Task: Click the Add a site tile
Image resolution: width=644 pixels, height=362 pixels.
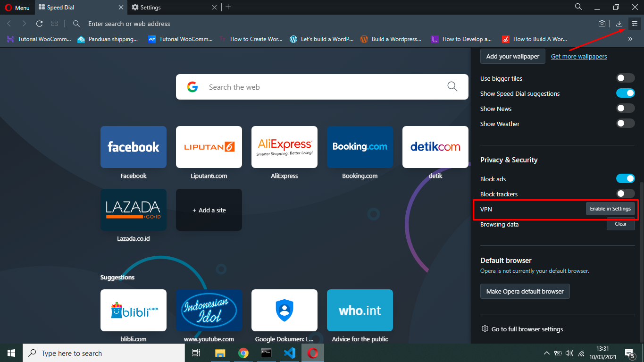Action: (209, 210)
